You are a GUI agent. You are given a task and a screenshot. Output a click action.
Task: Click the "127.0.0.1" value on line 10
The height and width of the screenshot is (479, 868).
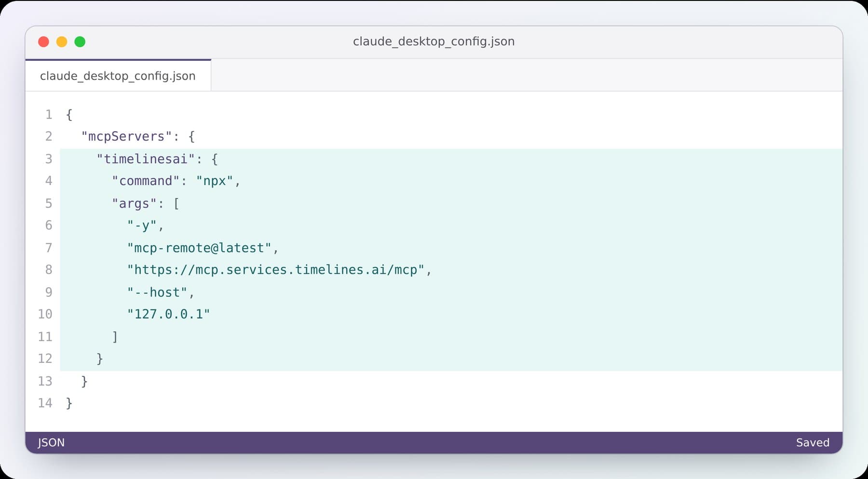tap(169, 314)
